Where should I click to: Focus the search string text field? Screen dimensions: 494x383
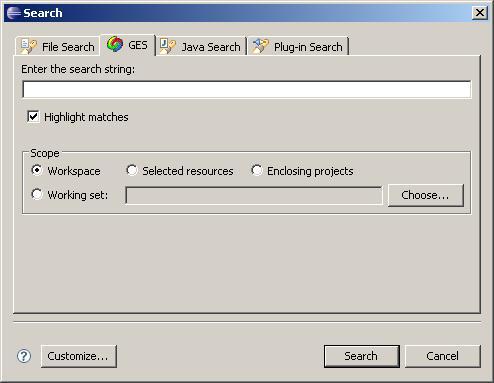247,89
